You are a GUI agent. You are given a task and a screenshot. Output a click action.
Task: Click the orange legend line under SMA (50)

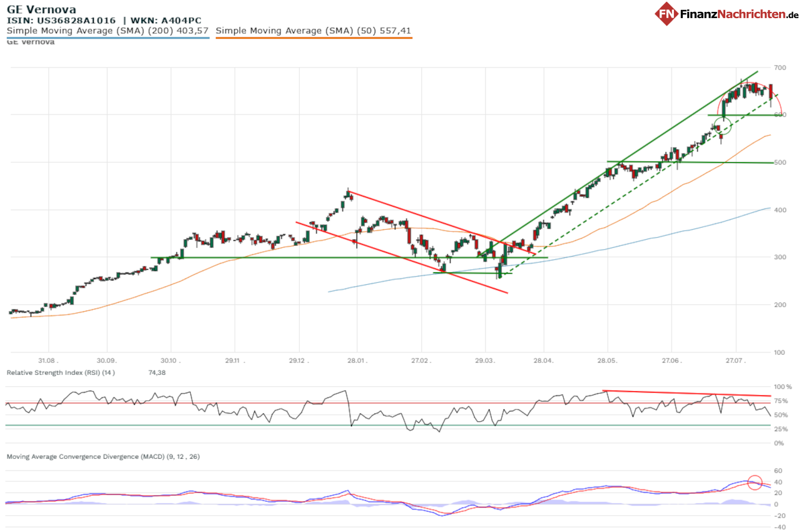[x=314, y=38]
